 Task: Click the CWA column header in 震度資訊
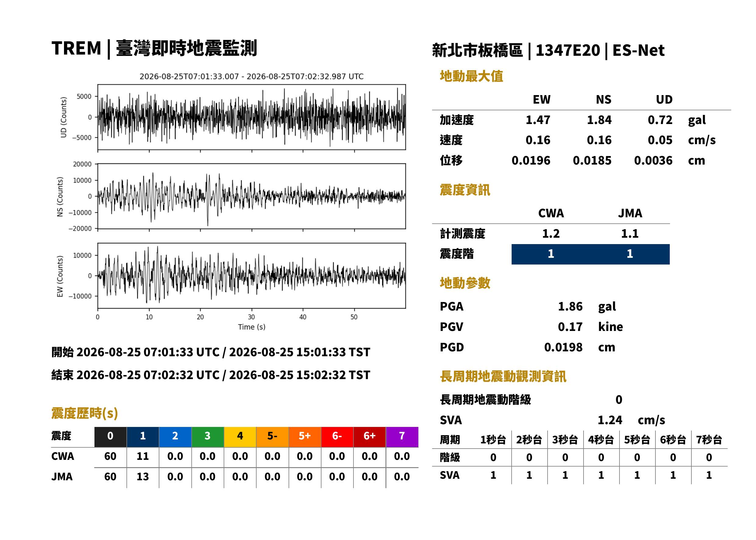pyautogui.click(x=551, y=213)
